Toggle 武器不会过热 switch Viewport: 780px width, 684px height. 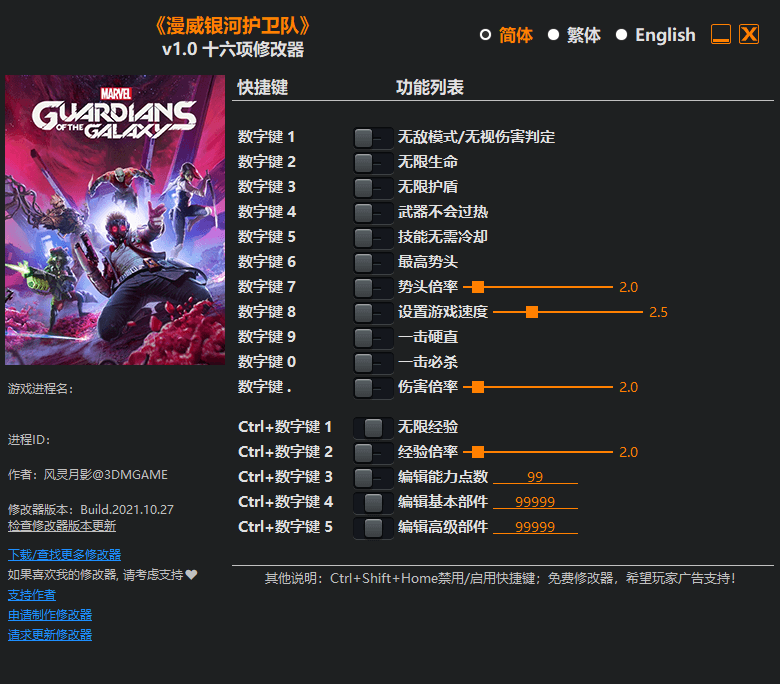tap(373, 213)
